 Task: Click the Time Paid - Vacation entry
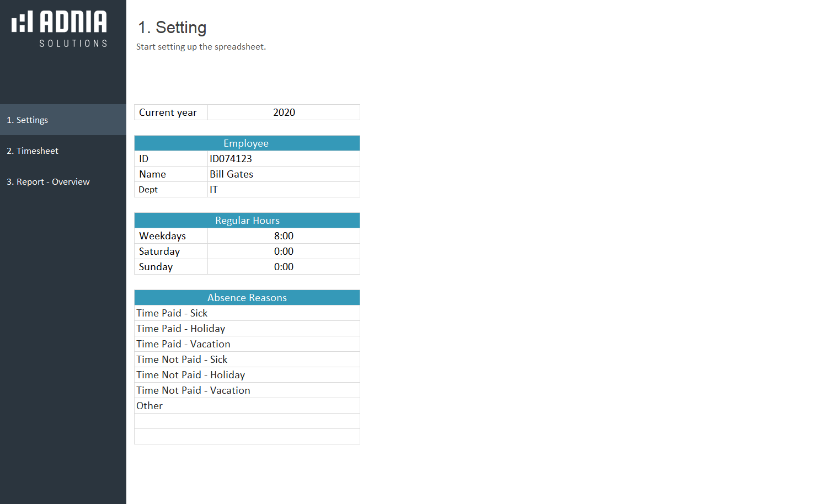(247, 344)
